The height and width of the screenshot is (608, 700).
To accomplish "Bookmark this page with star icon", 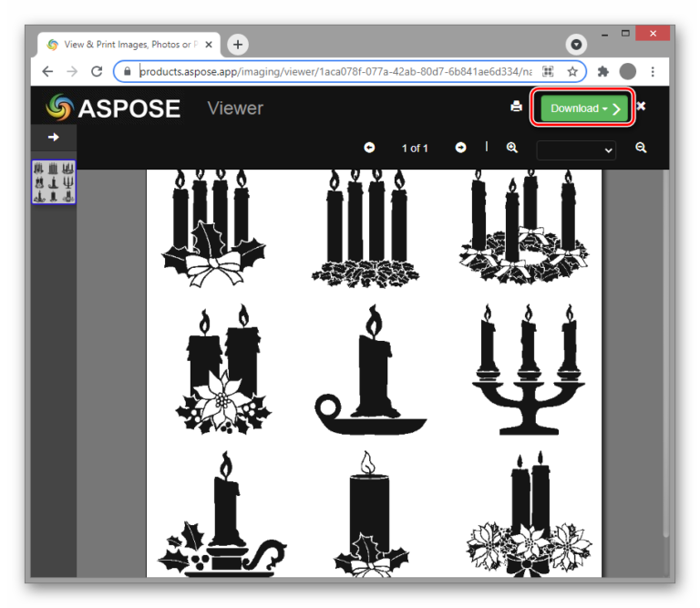I will (x=572, y=71).
